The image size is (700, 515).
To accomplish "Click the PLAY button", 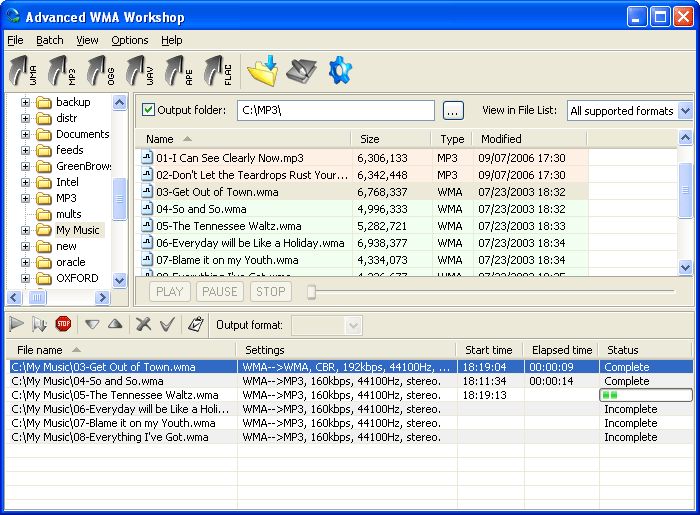I will [x=170, y=291].
